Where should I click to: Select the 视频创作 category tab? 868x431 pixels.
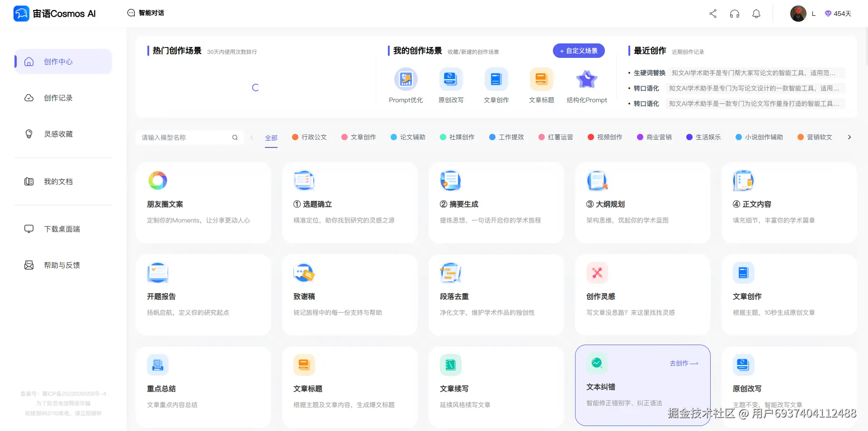605,137
